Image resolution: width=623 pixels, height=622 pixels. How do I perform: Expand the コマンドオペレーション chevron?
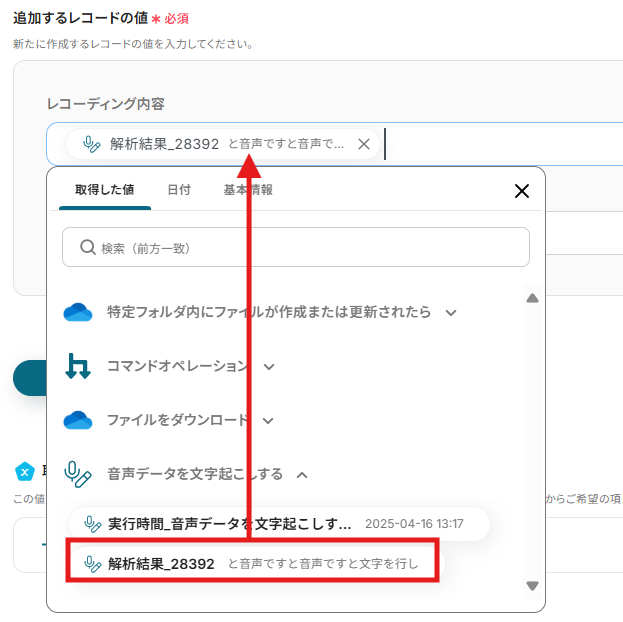[269, 367]
